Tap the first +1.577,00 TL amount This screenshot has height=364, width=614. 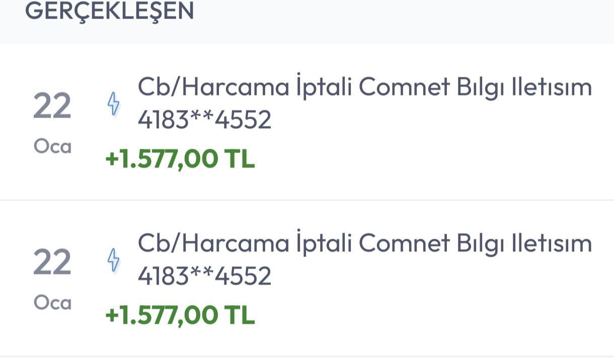[x=180, y=159]
